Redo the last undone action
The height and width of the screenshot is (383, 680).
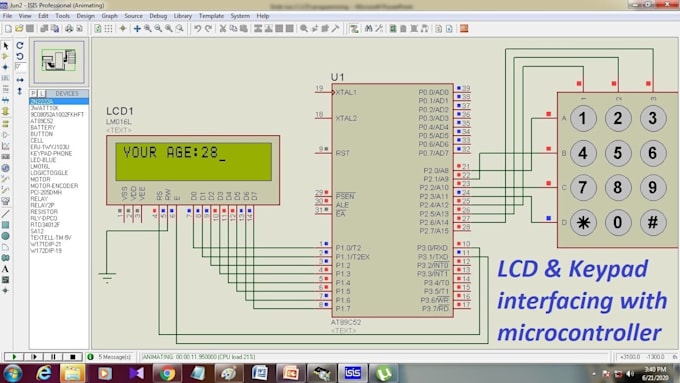tap(208, 29)
